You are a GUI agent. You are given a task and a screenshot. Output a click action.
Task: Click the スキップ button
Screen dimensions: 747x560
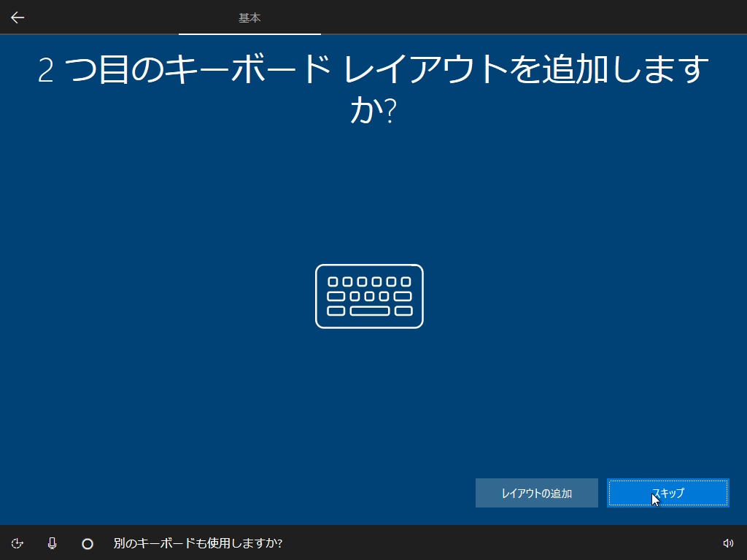pyautogui.click(x=668, y=493)
